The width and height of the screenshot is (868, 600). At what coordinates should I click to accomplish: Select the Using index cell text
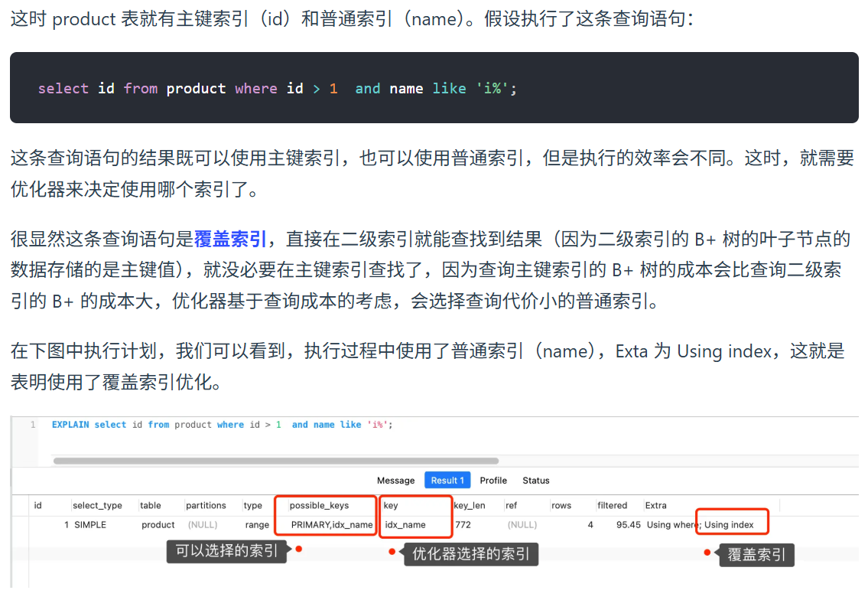[x=729, y=525]
